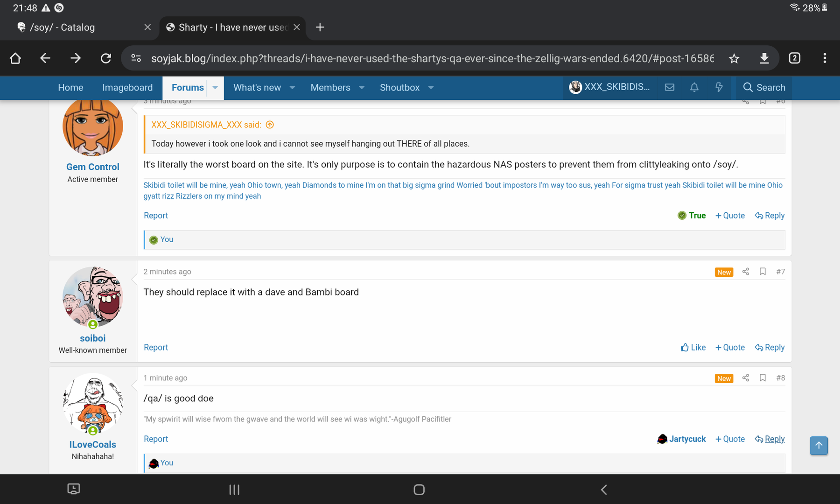Jump to top with the blue arrow button
840x504 pixels.
(819, 446)
